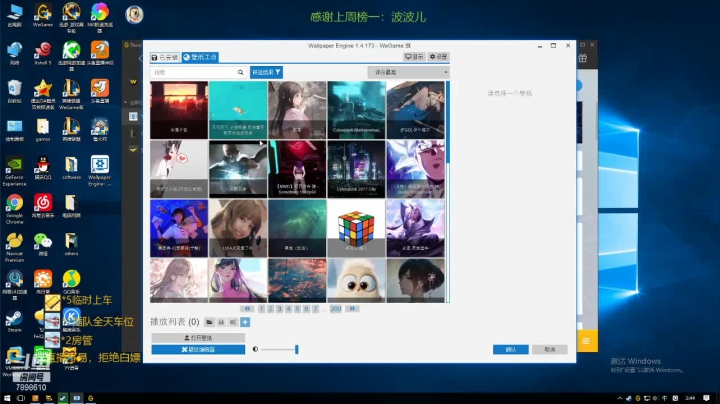This screenshot has width=720, height=404.
Task: Click the back arrow in WeGame window
Action: (x=140, y=58)
